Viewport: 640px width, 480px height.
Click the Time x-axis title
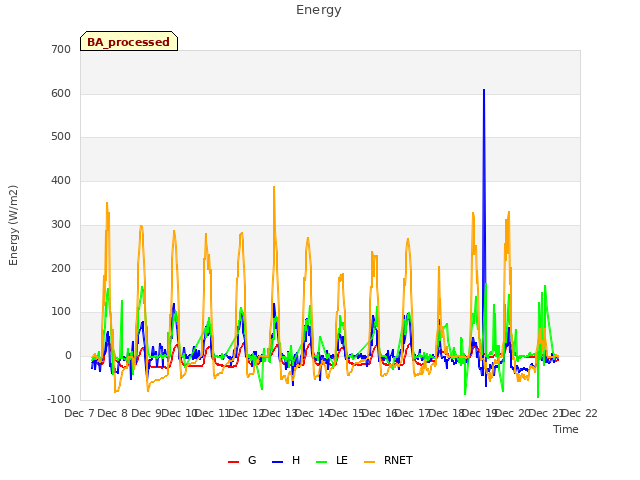tap(566, 429)
